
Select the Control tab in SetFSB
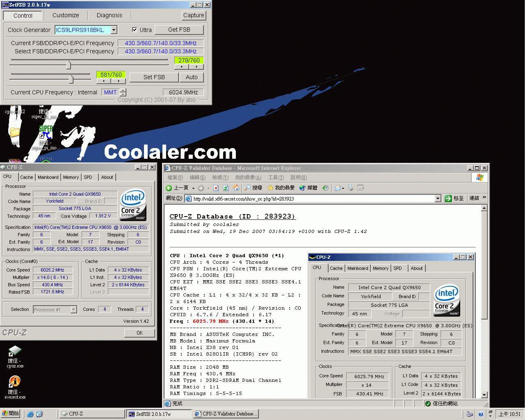click(x=23, y=16)
